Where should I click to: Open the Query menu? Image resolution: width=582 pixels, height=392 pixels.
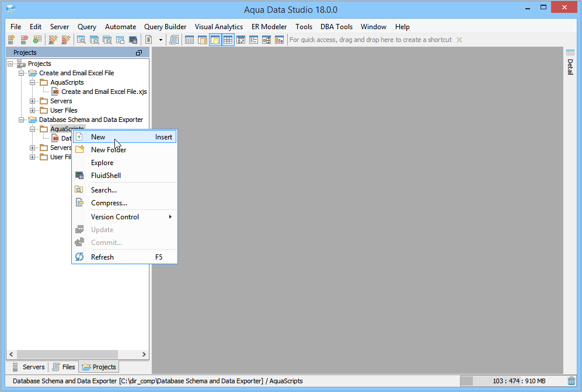[x=87, y=27]
